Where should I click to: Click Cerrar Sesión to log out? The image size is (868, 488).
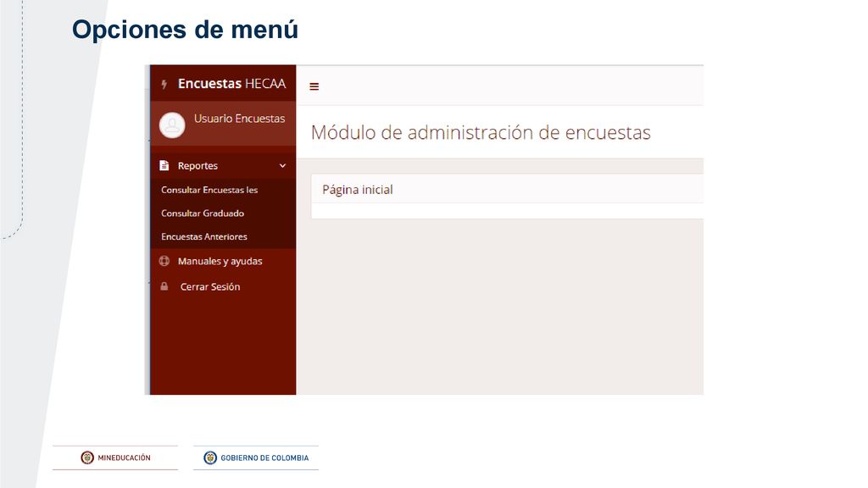210,286
